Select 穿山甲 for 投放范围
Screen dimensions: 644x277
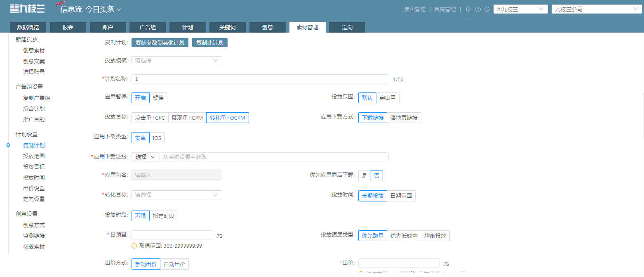pos(388,98)
